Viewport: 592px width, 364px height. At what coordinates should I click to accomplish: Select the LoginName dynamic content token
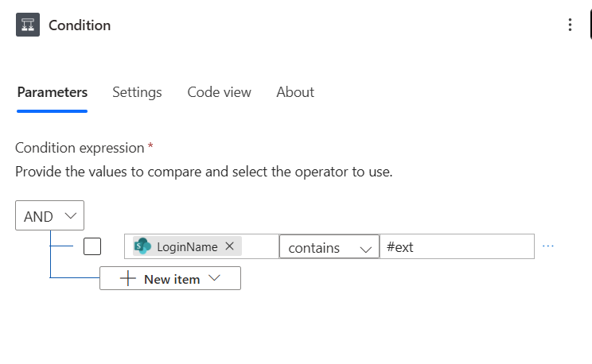pos(186,246)
